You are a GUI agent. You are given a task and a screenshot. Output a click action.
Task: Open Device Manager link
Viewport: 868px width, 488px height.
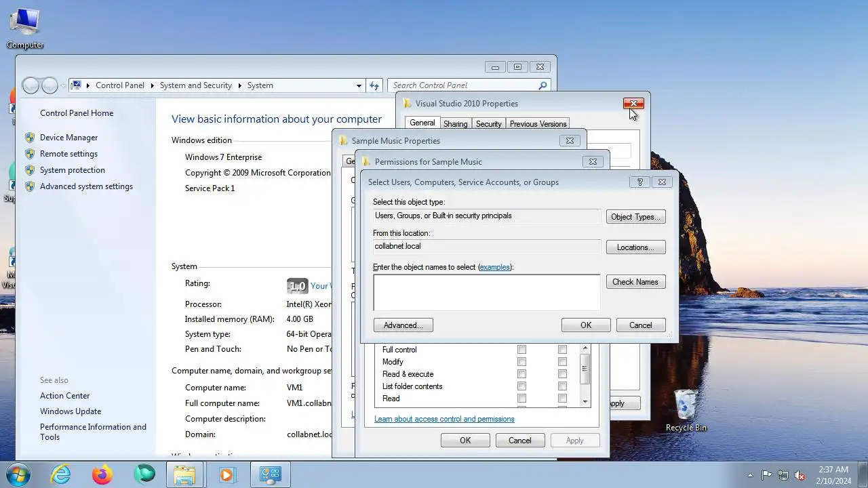pyautogui.click(x=68, y=138)
